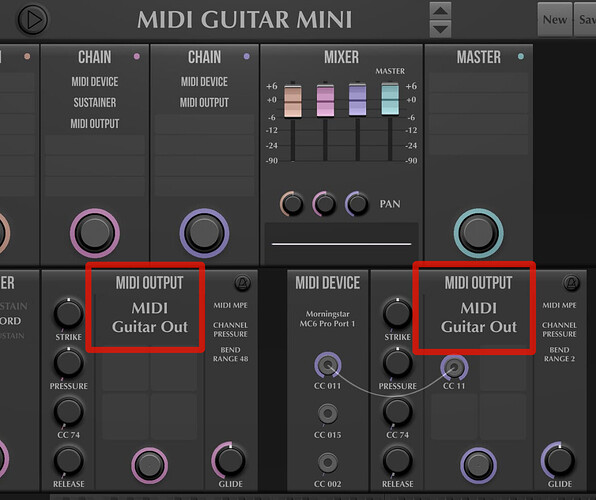Click the Bend Range 48 setting

pyautogui.click(x=230, y=354)
